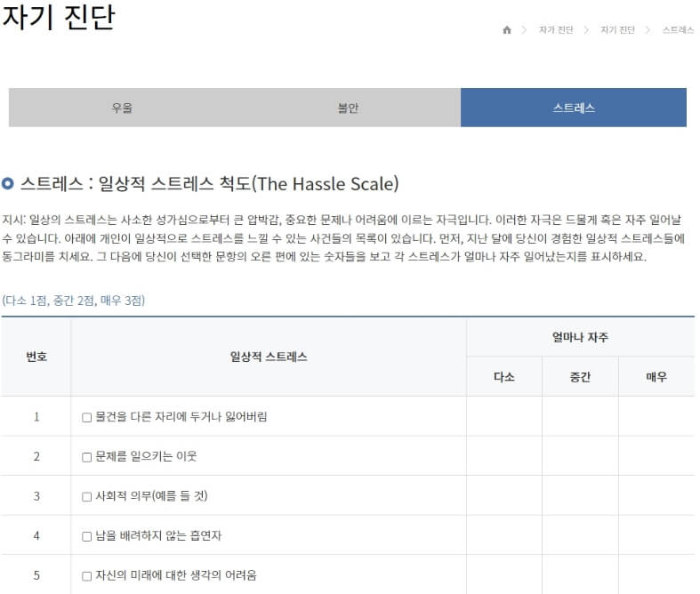Click the 자기 진단 page title
Viewport: 700px width, 594px height.
59,17
